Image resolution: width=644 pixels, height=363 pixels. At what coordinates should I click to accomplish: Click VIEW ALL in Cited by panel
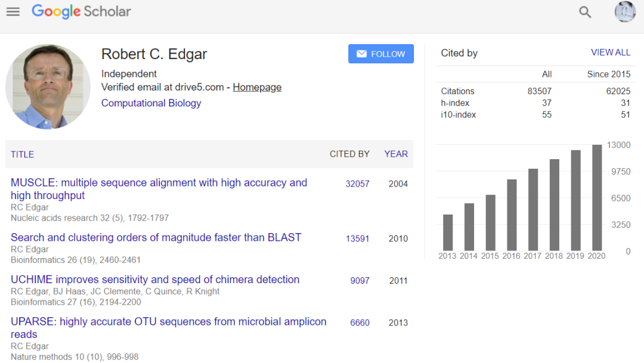(610, 52)
